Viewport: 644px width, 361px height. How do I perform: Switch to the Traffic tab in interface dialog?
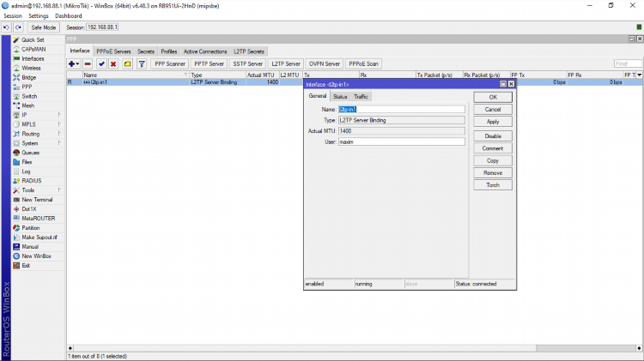361,97
